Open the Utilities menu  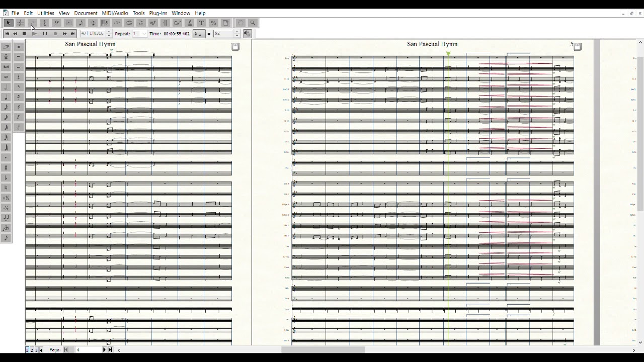click(46, 13)
